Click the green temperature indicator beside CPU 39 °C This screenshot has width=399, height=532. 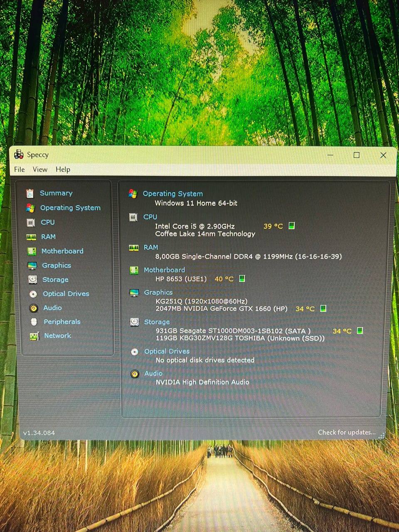click(292, 226)
